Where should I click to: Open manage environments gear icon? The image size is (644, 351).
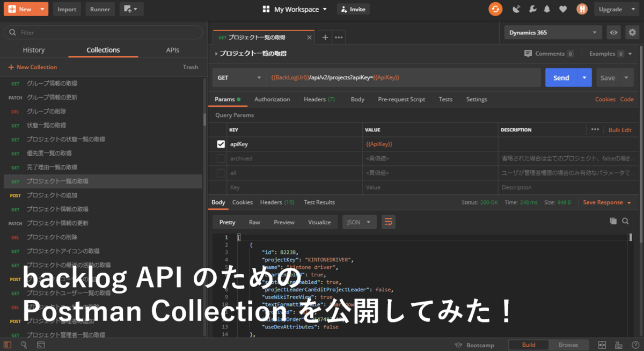631,33
